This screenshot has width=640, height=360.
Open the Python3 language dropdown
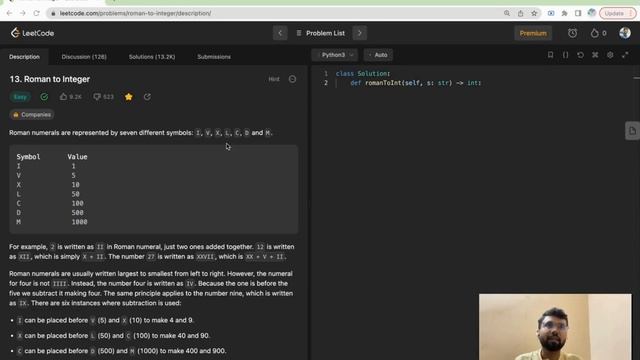pos(336,55)
